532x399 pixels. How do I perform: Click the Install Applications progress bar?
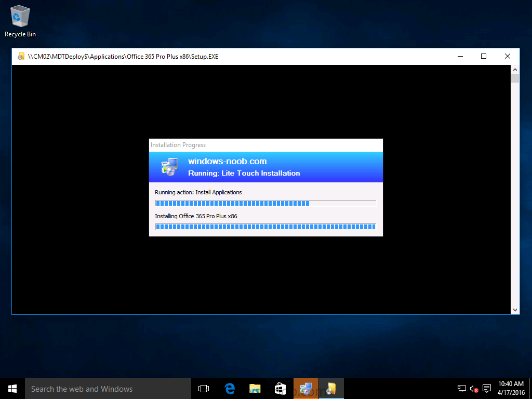(x=265, y=203)
